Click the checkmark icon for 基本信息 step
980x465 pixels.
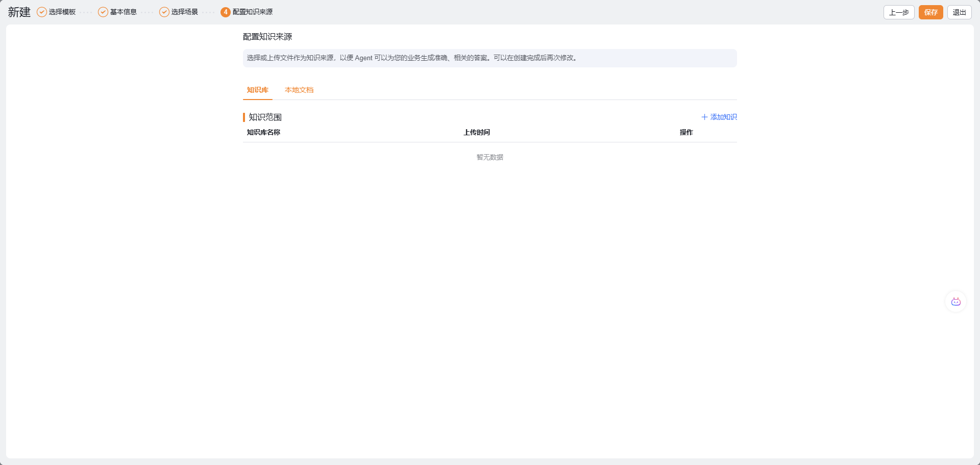pos(103,12)
